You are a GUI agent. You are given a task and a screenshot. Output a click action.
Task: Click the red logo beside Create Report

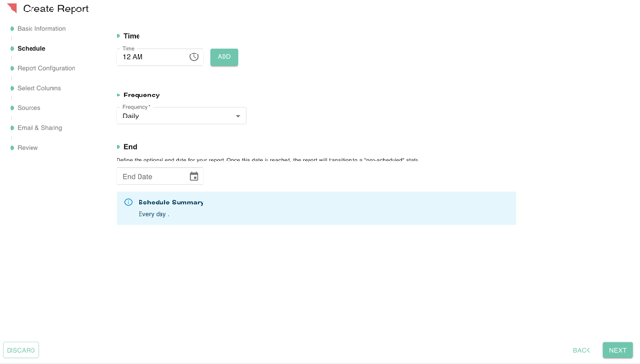(12, 9)
